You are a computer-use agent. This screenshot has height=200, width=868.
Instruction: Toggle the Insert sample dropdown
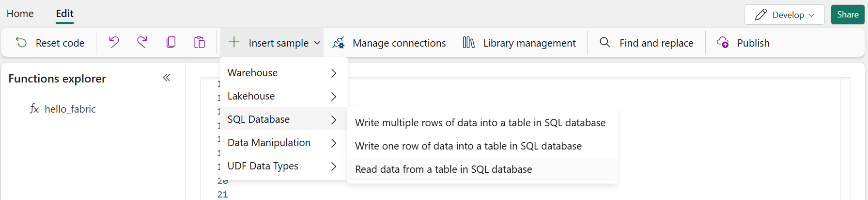click(274, 43)
